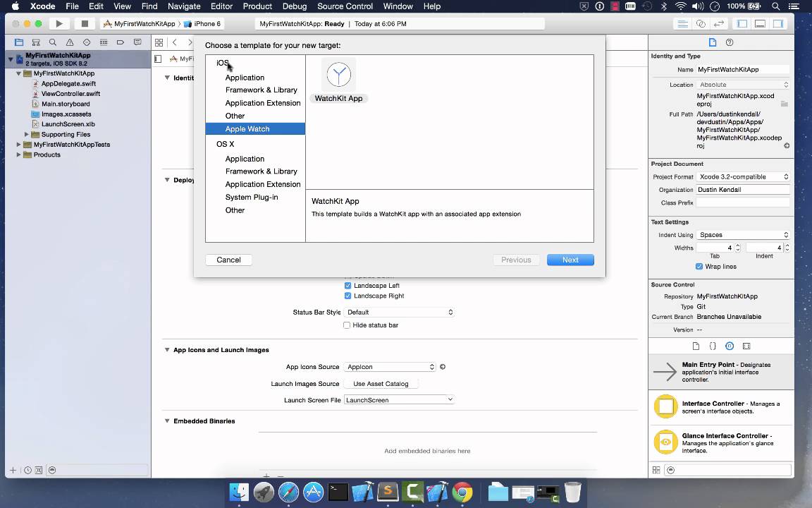812x508 pixels.
Task: Select Apple Watch category
Action: 255,128
